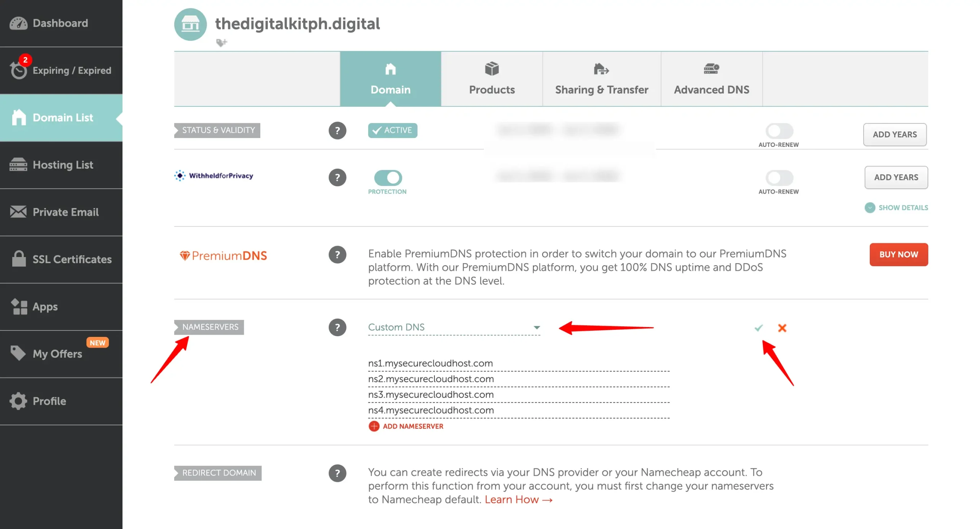Enable auto-renew for WithheldforPrivacy
This screenshot has width=980, height=529.
[779, 177]
